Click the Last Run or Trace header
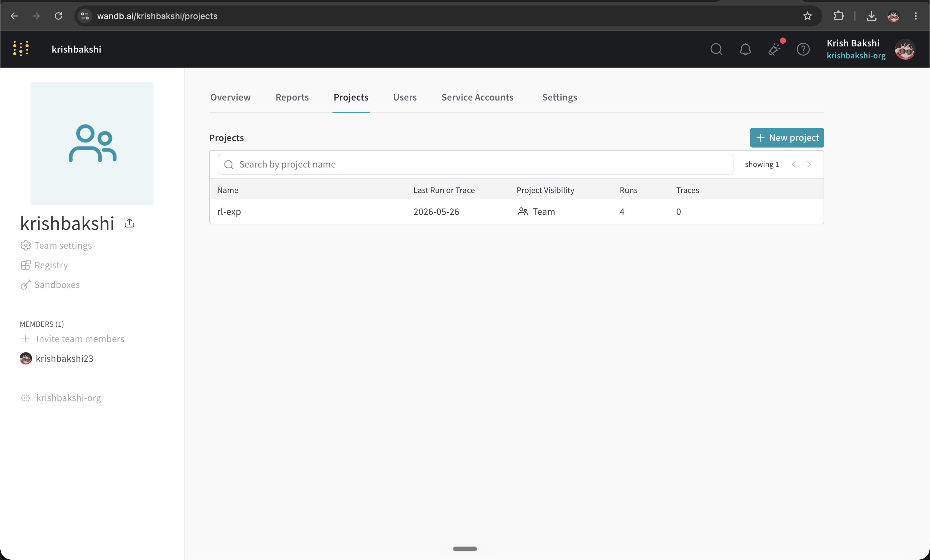 [444, 190]
